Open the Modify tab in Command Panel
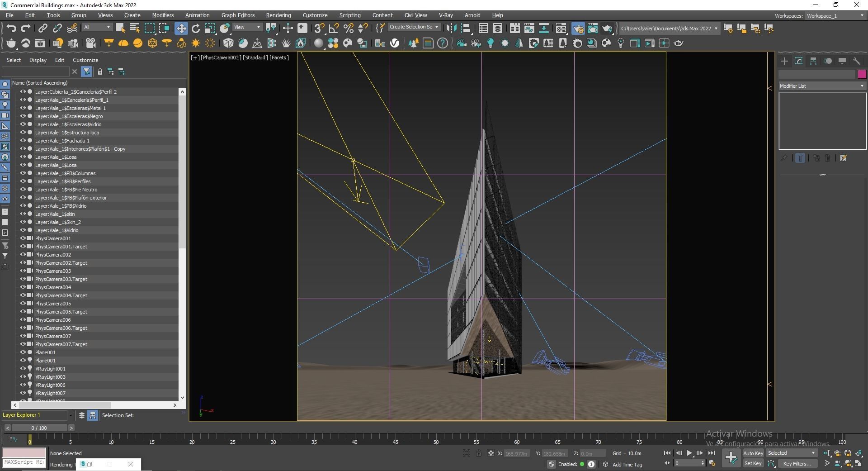Viewport: 868px width, 471px height. [799, 61]
